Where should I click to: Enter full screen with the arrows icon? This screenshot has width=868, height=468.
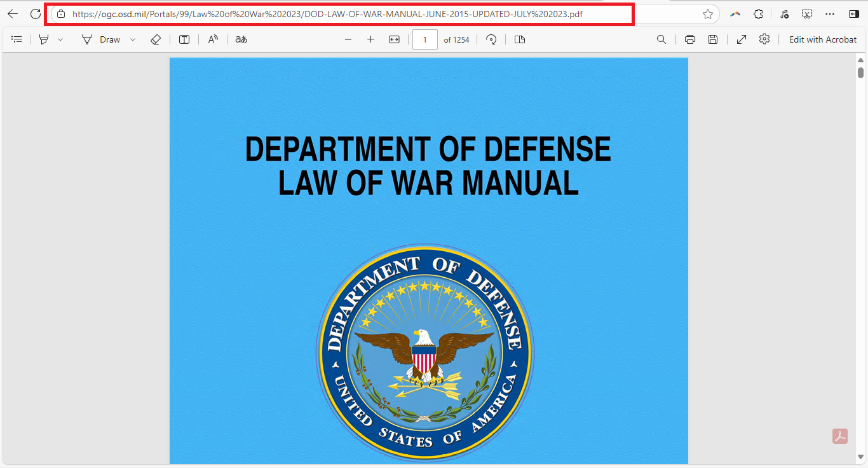[742, 39]
